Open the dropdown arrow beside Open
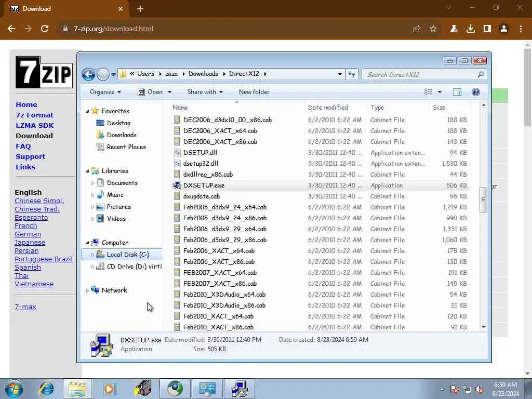Screen dimensions: 532x399 click(169, 92)
